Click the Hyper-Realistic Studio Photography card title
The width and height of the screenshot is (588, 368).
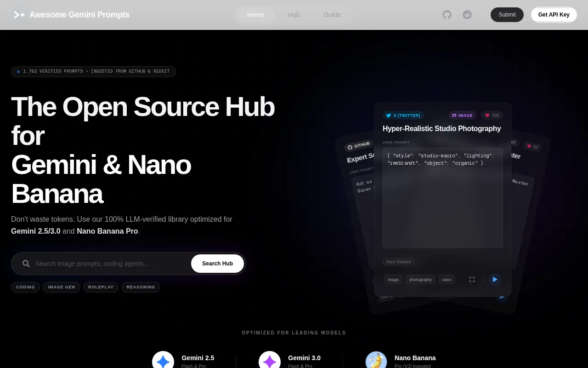(442, 129)
